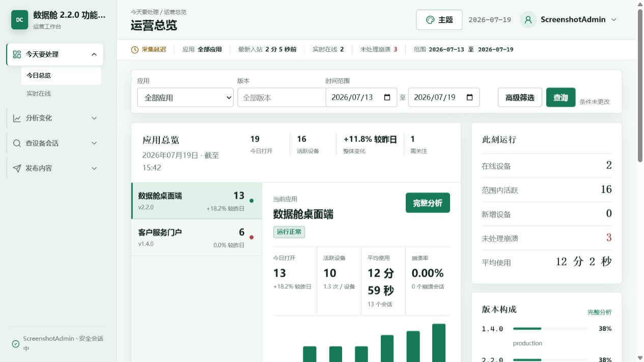The width and height of the screenshot is (644, 362).
Task: Click the DC logo badge
Action: click(20, 20)
